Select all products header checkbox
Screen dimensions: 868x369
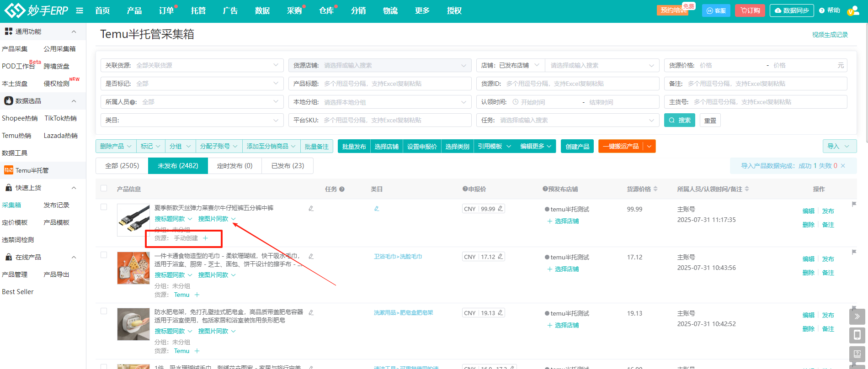point(104,188)
